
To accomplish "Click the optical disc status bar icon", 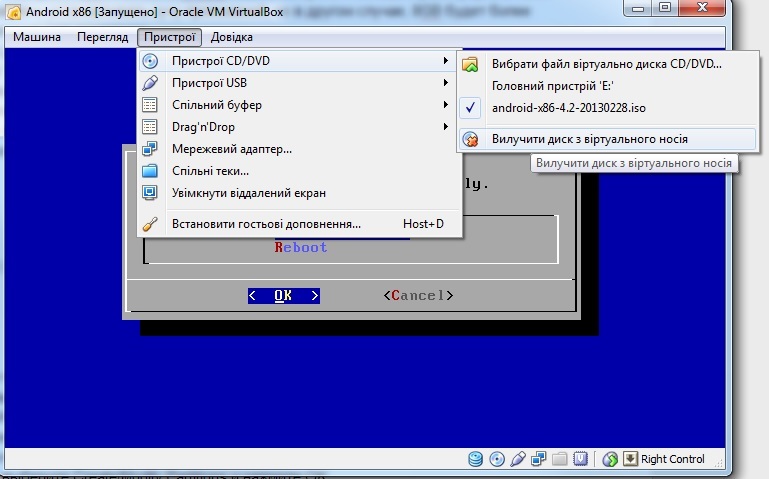I will [497, 459].
